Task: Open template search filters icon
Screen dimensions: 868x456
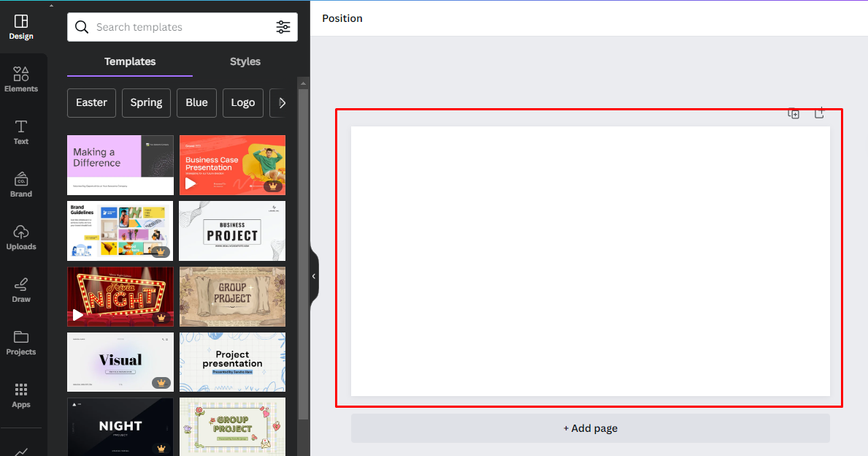Action: point(283,27)
